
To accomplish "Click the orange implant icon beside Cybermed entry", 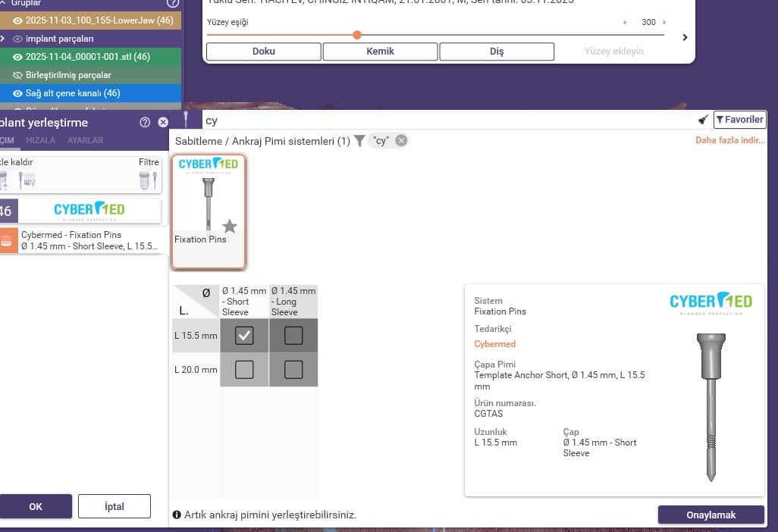I will (7, 240).
